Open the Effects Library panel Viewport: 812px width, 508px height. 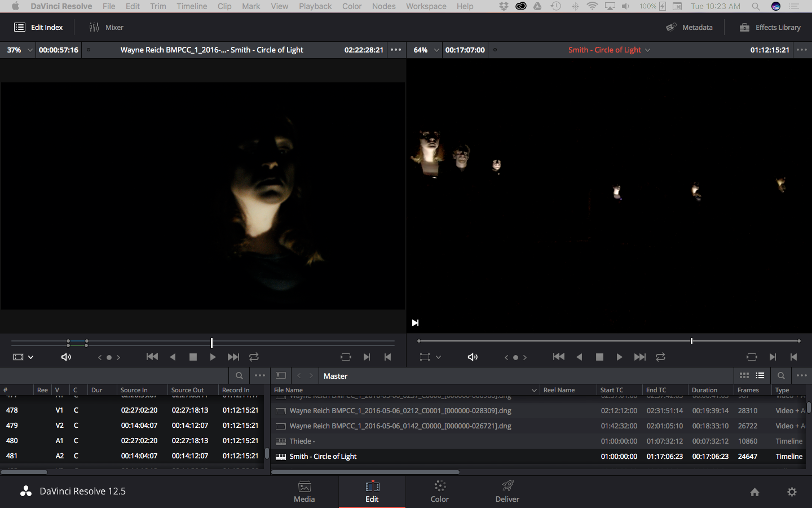coord(770,27)
